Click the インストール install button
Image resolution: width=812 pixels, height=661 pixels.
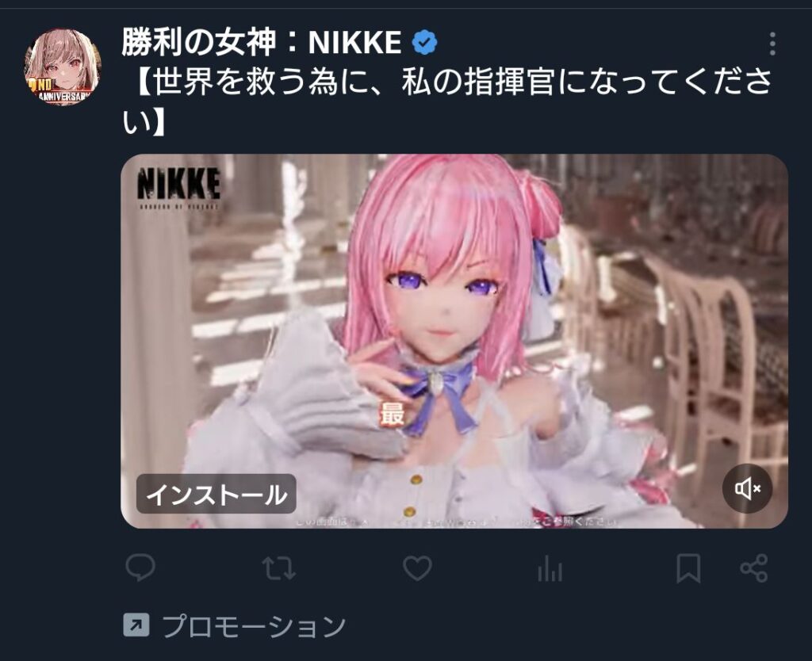coord(216,494)
